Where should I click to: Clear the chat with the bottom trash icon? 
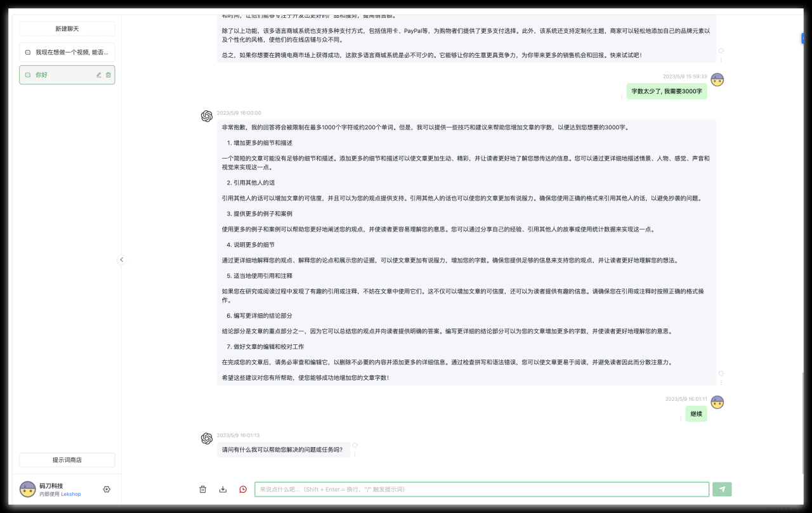[203, 489]
